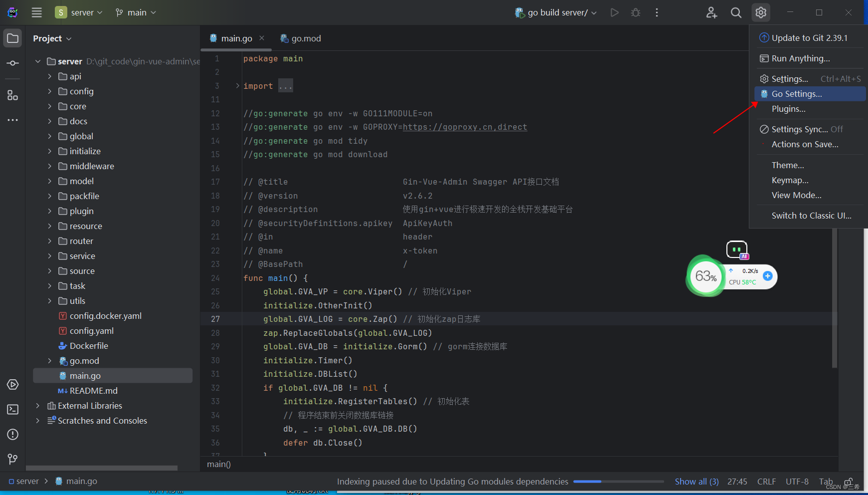
Task: Toggle file read-only lock in status bar
Action: 848,481
